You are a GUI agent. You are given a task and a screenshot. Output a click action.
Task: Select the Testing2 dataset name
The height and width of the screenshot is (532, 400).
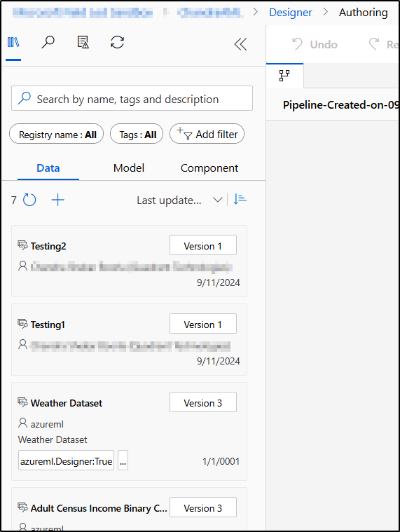48,246
